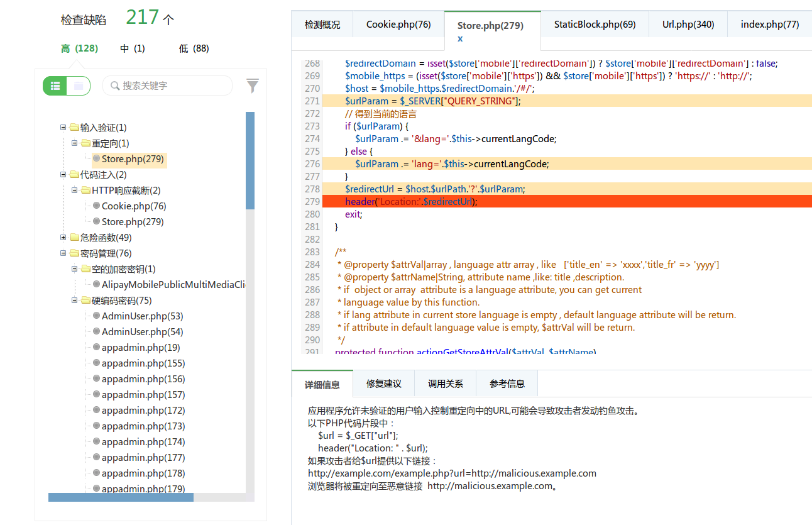Click bullet icon beside AdminUser.php(53)
This screenshot has height=525, width=812.
[x=96, y=316]
